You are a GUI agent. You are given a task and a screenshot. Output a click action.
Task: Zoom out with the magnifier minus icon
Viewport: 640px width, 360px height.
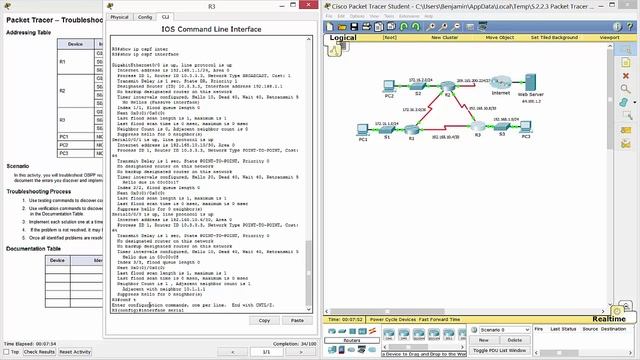click(456, 27)
